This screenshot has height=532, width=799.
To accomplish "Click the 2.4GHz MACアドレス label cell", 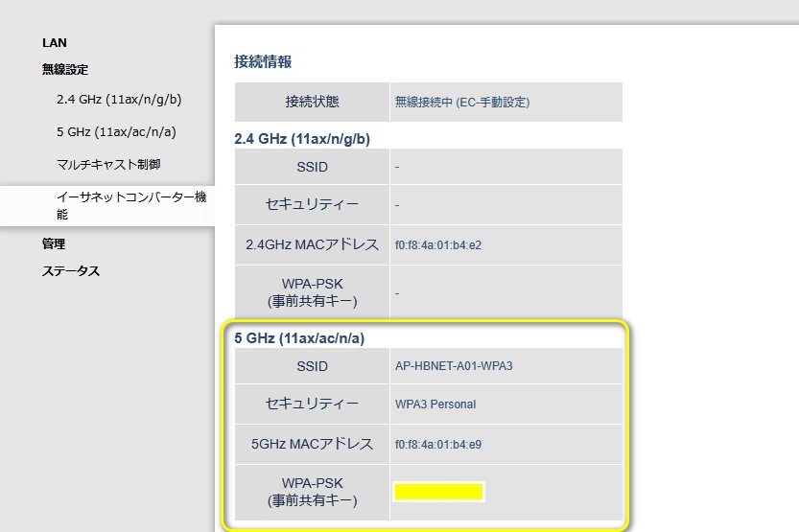I will point(312,244).
